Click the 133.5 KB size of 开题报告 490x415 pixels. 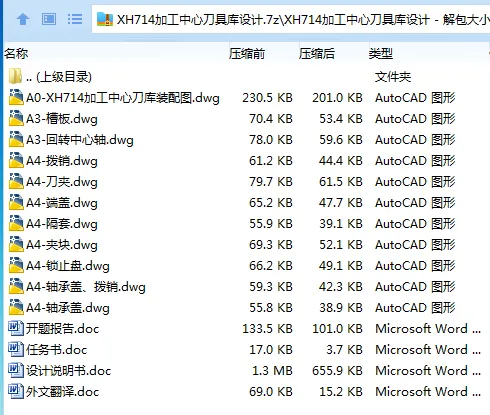(x=267, y=329)
